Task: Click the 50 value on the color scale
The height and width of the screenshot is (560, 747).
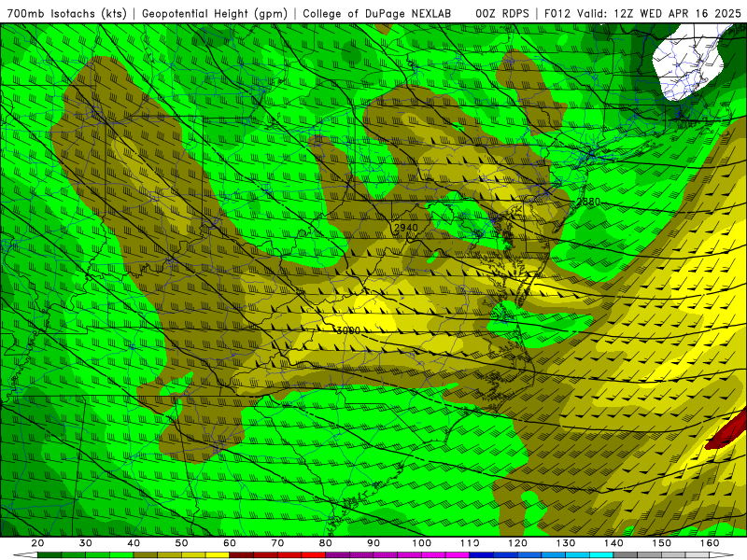Action: click(181, 543)
